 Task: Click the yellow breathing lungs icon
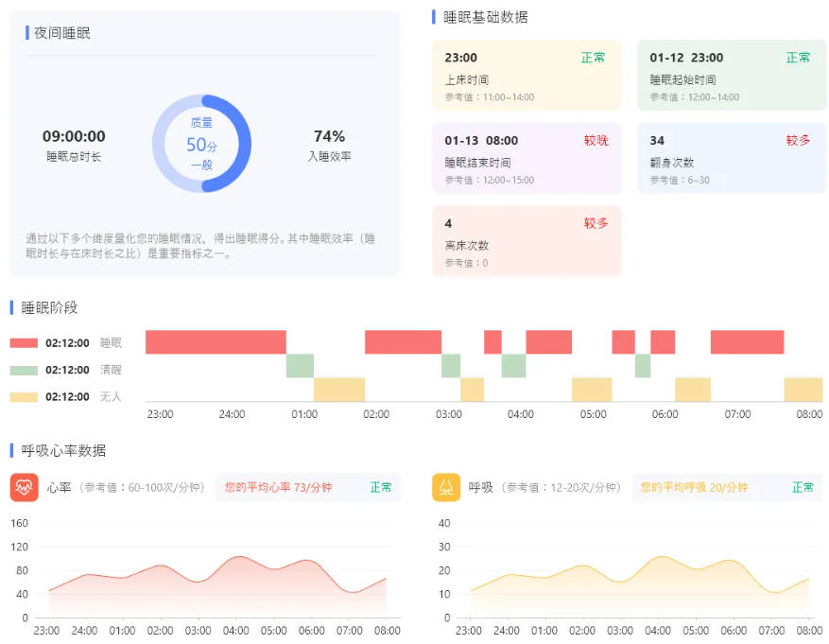446,487
